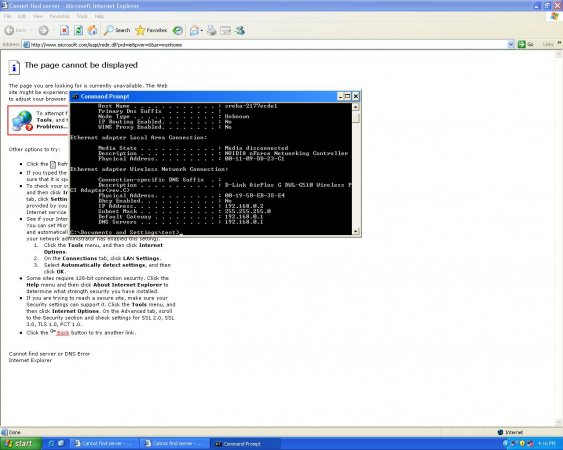Open the Windows Start menu
This screenshot has width=563, height=450.
[21, 444]
